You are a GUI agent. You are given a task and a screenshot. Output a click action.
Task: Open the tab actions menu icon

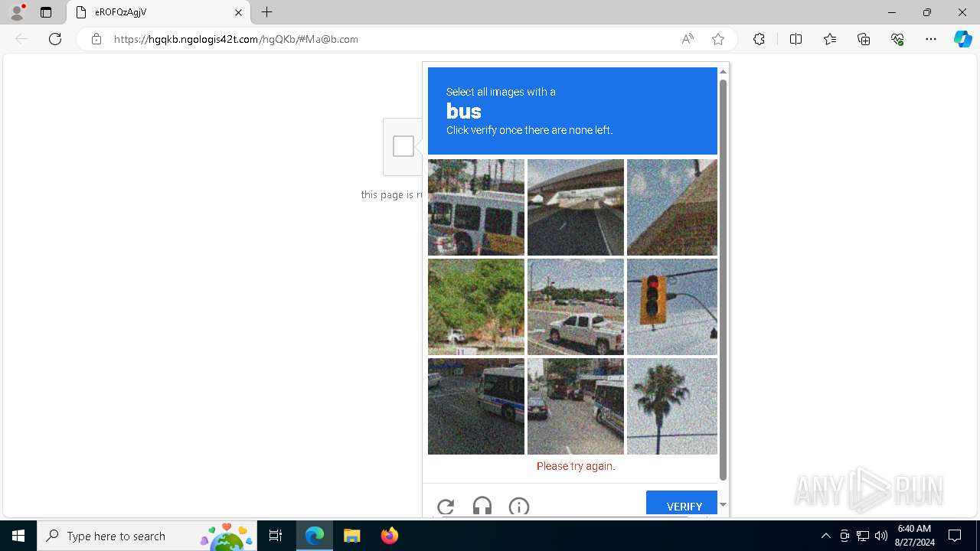(46, 12)
